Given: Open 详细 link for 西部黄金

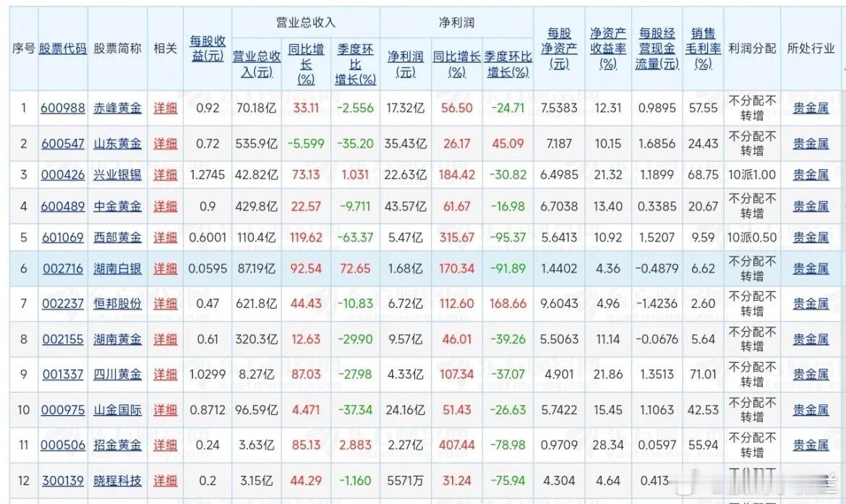Looking at the screenshot, I should click(165, 237).
